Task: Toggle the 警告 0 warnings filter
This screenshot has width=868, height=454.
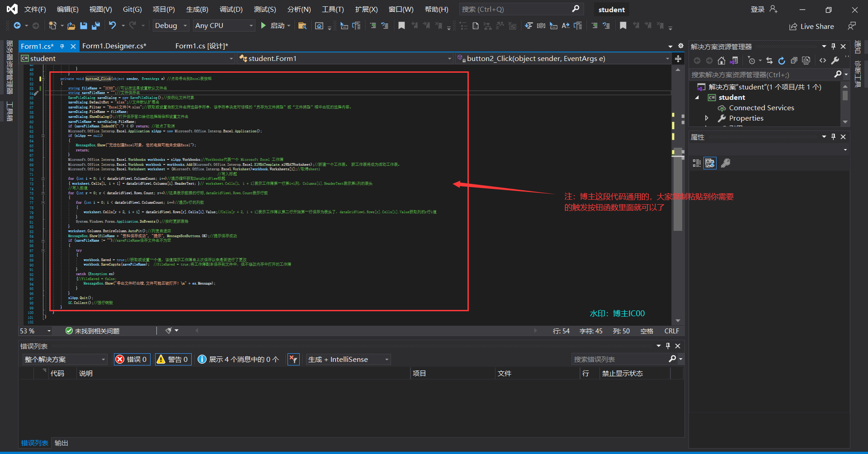Action: pos(173,359)
